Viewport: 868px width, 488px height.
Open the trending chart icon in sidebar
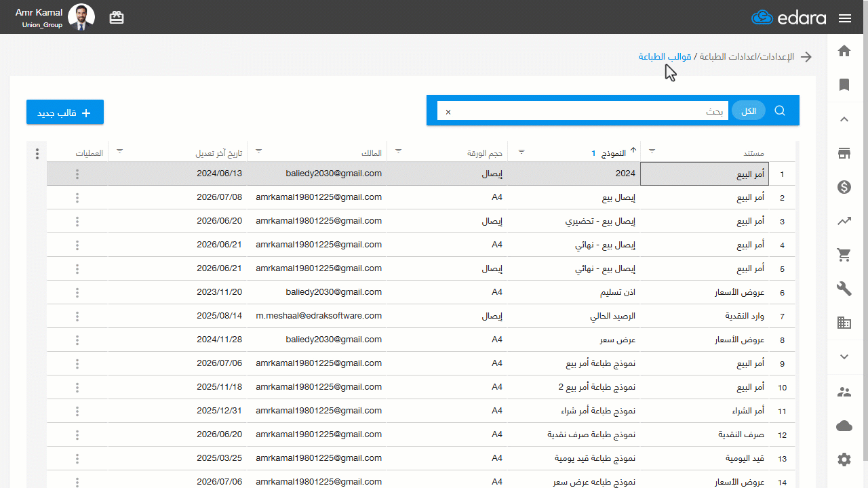click(844, 221)
